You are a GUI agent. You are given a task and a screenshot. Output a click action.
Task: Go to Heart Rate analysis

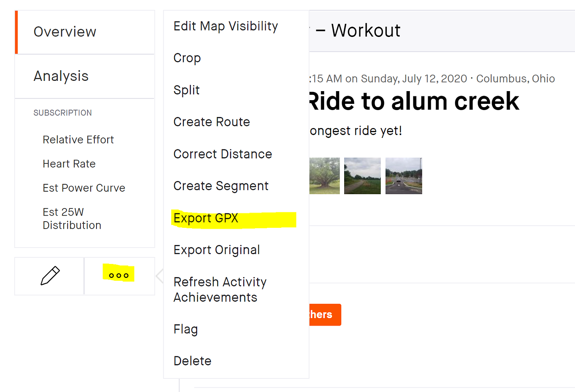click(69, 164)
